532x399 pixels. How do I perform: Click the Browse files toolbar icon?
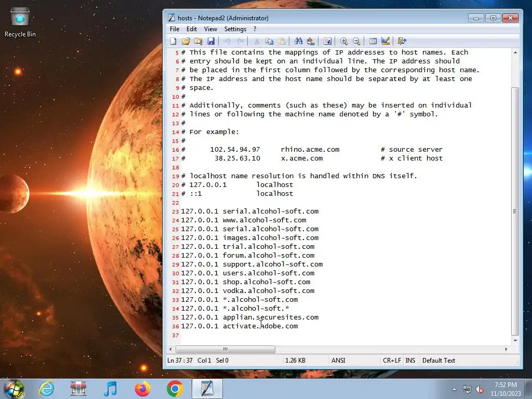[198, 42]
